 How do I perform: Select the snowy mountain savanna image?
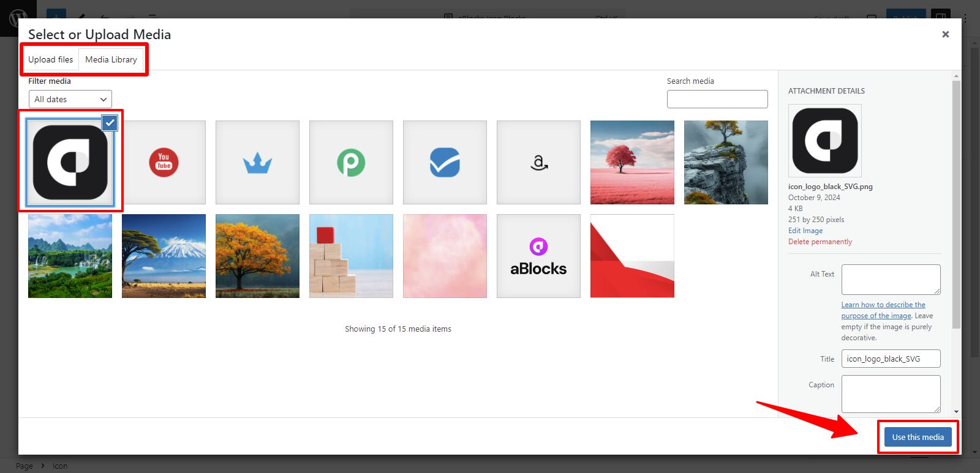(x=164, y=256)
